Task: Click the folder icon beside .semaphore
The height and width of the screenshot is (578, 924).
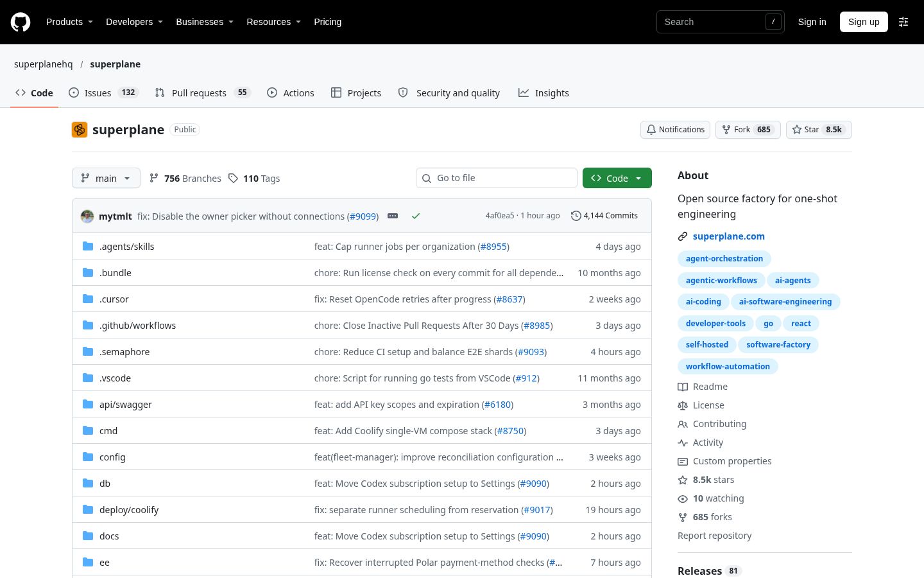Action: coord(88,352)
